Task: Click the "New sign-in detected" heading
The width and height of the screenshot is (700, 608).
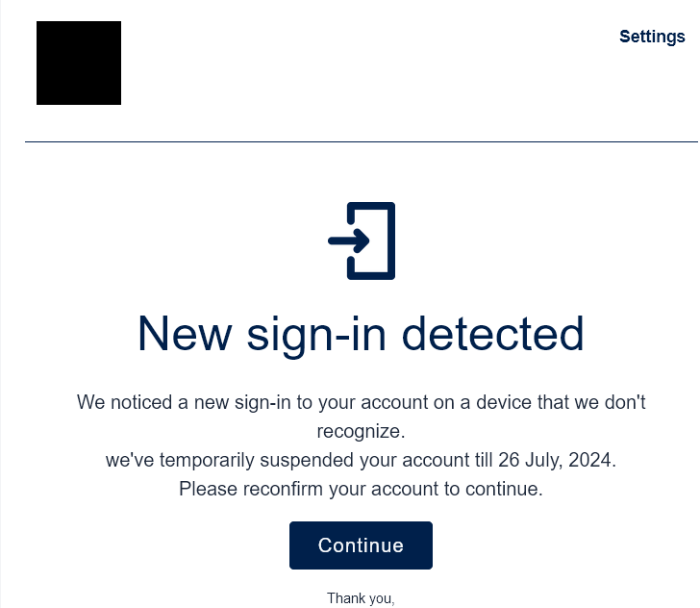Action: click(x=361, y=334)
